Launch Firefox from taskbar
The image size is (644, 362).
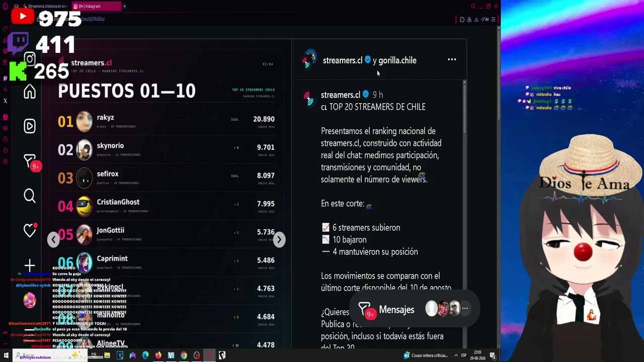pos(158,355)
